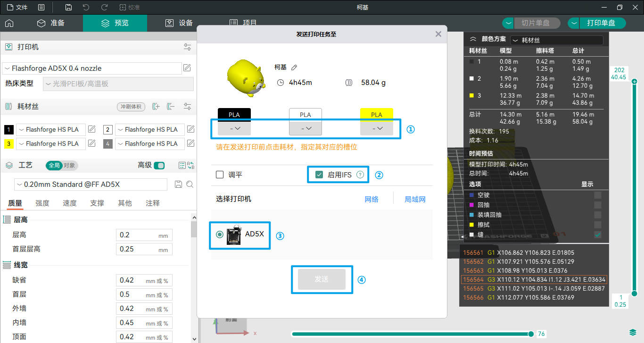The width and height of the screenshot is (644, 343).
Task: Open slot dropdown under black PLA filament
Action: click(234, 128)
